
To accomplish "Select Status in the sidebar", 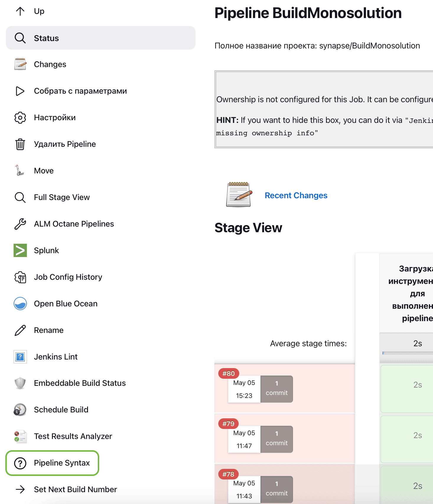I will [x=46, y=38].
